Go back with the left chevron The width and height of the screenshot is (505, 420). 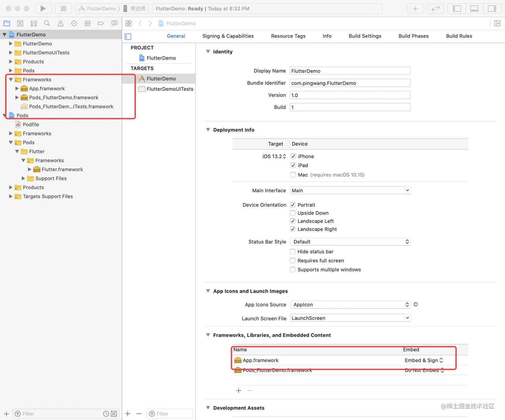pyautogui.click(x=140, y=23)
